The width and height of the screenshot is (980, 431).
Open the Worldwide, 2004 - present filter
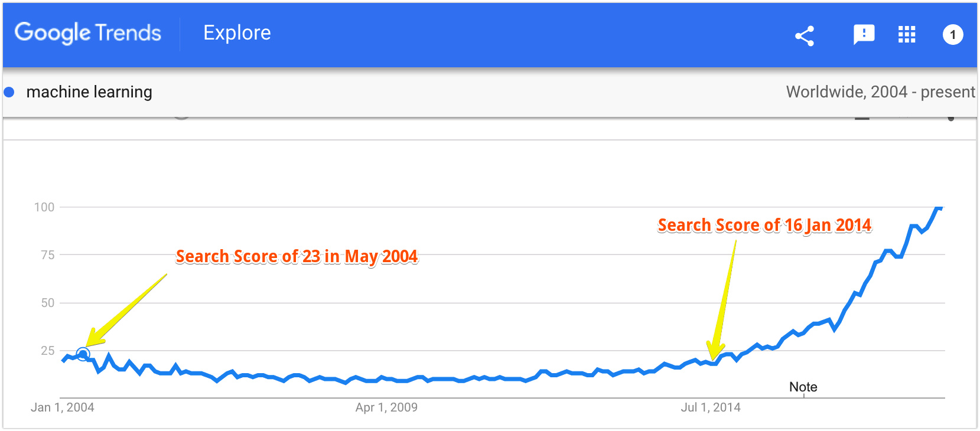(x=880, y=92)
